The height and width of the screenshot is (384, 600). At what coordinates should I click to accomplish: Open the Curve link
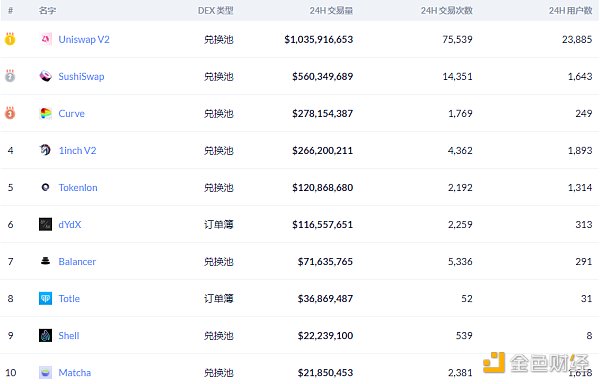click(71, 114)
